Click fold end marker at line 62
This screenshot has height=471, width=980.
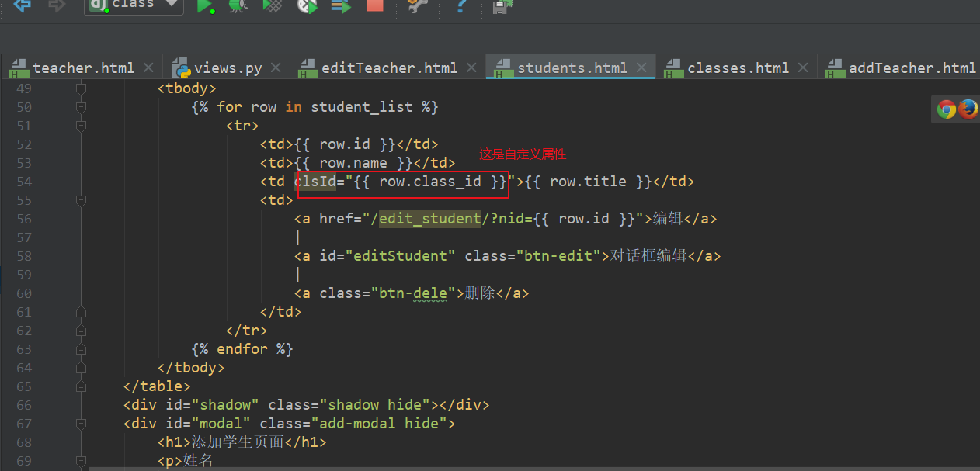click(x=81, y=331)
